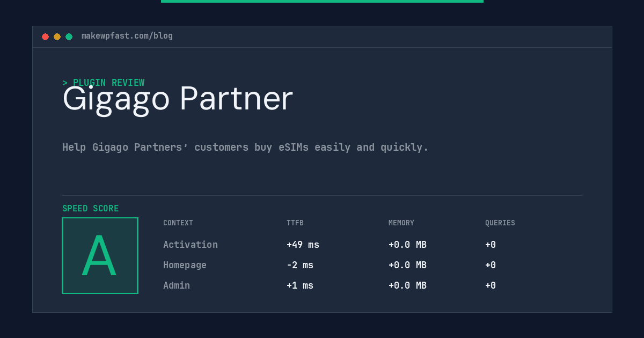The width and height of the screenshot is (644, 338).
Task: Click Admin row memory +0.0 MB
Action: coord(407,285)
